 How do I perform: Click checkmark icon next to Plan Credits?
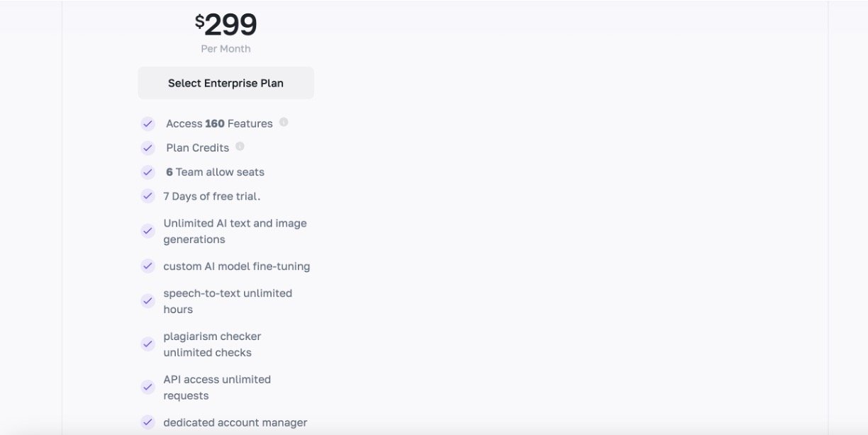tap(148, 148)
